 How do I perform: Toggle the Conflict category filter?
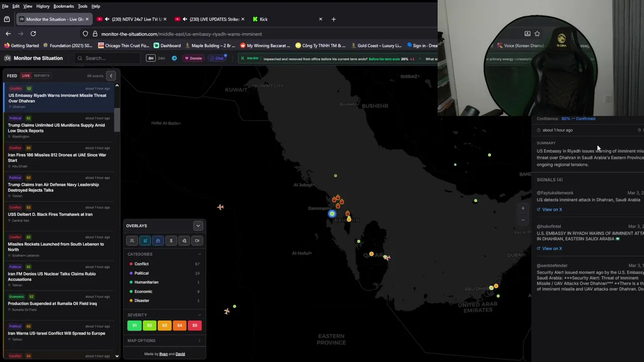tap(165, 264)
